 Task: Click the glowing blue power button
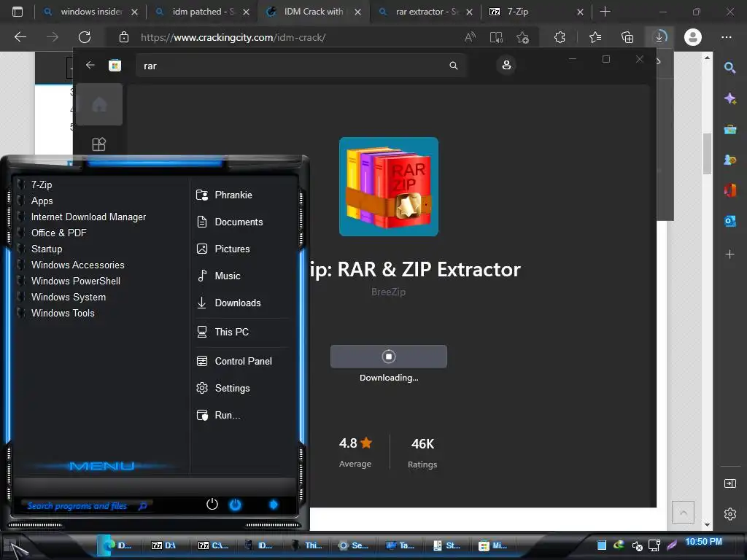(x=236, y=505)
